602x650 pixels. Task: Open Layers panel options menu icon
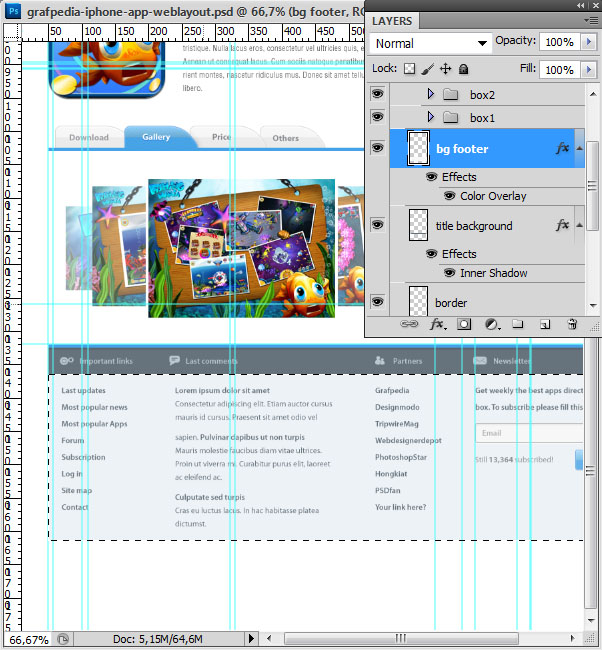point(590,20)
